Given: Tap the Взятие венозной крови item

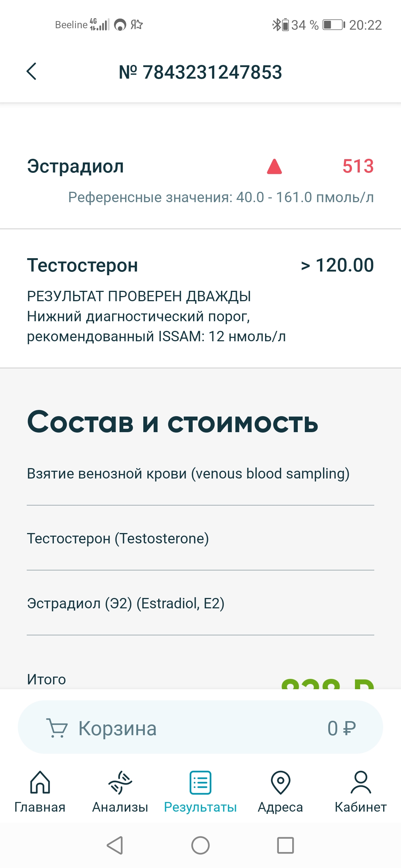Looking at the screenshot, I should point(188,474).
